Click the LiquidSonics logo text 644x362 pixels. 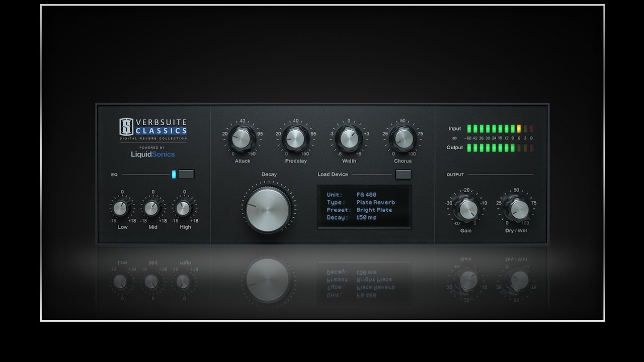click(153, 154)
